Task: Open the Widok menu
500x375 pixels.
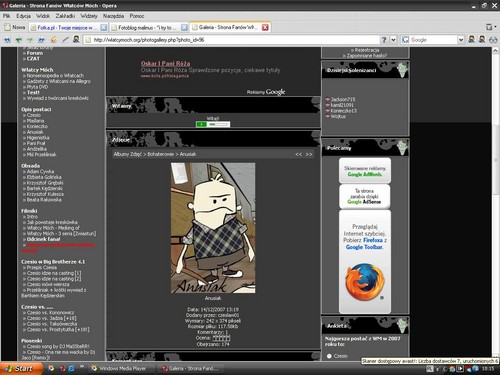Action: tap(43, 16)
